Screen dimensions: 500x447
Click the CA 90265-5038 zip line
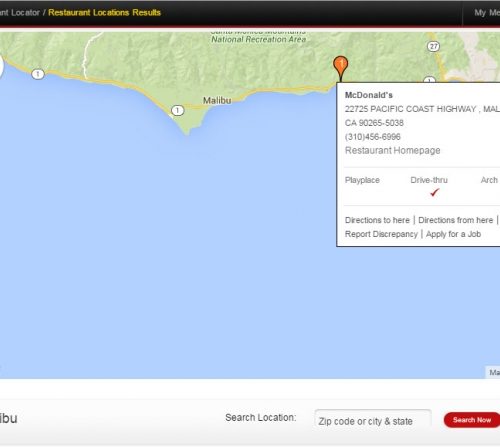pyautogui.click(x=374, y=123)
